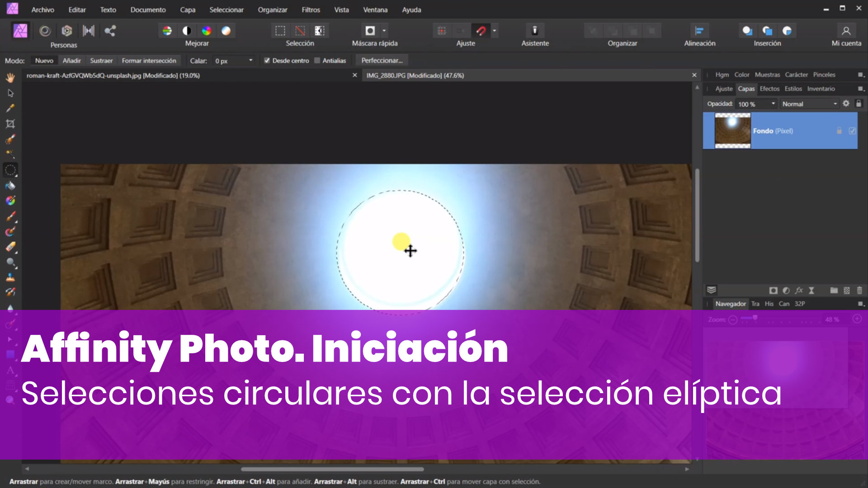This screenshot has height=488, width=868.
Task: Toggle the Máscara rápida icon
Action: (370, 31)
